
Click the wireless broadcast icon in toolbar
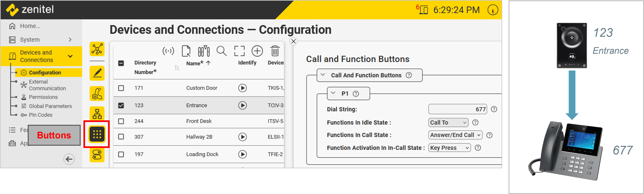coord(168,51)
